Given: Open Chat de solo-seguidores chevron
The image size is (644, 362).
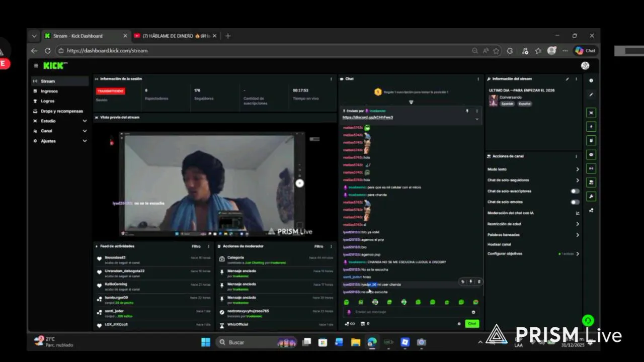Looking at the screenshot, I should click(x=578, y=180).
